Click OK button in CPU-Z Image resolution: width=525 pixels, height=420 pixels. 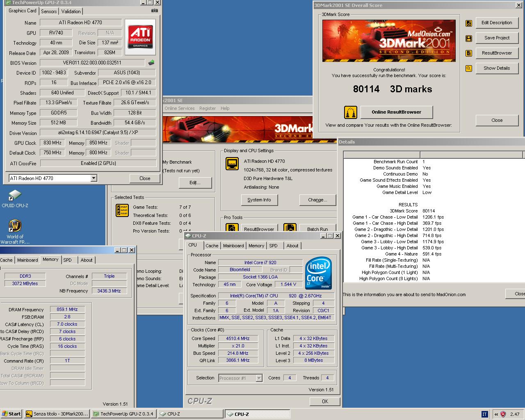pos(325,402)
